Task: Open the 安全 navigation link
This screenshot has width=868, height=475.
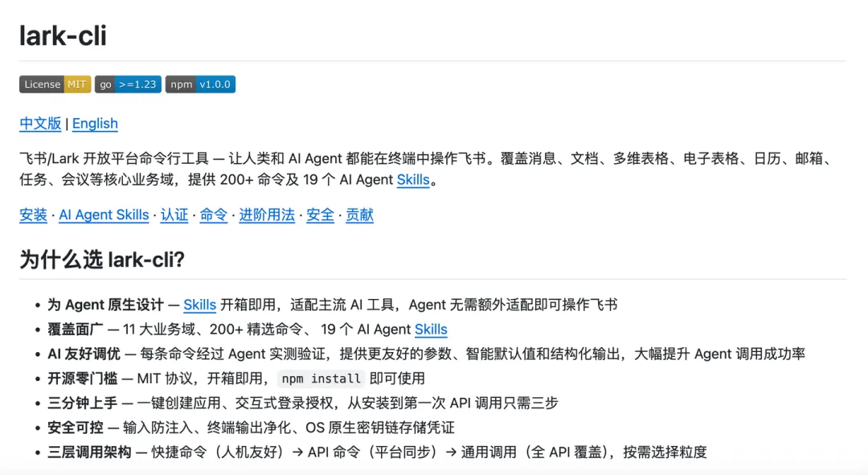Action: point(320,215)
